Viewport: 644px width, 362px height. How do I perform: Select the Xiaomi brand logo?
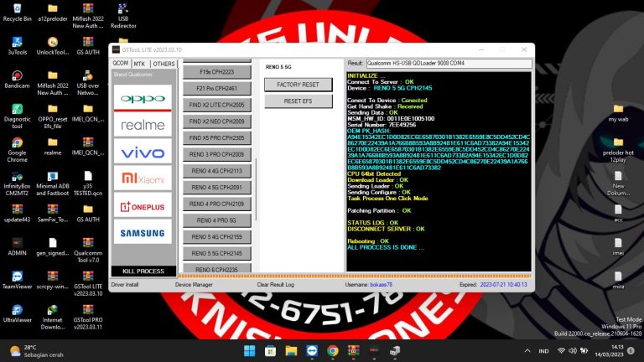[x=143, y=178]
